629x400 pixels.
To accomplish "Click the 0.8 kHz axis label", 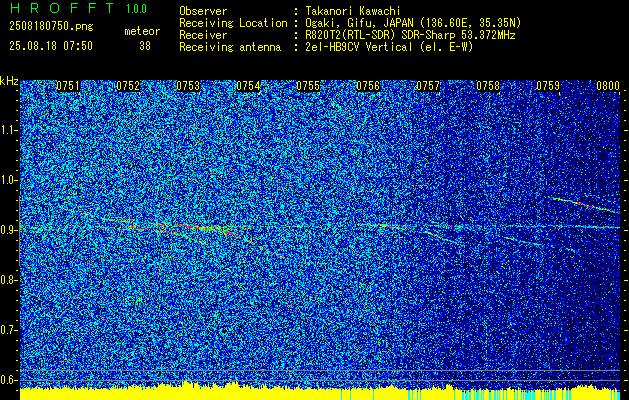I will click(x=8, y=280).
